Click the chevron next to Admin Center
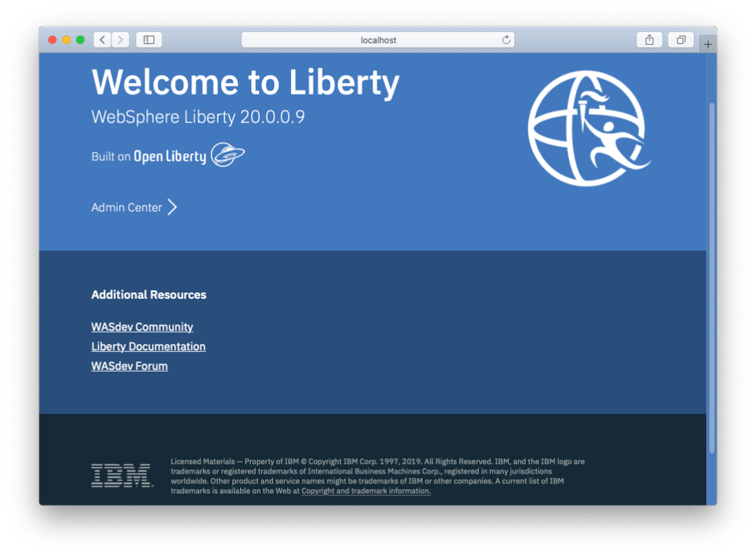Viewport: 756px width, 557px height. point(172,207)
